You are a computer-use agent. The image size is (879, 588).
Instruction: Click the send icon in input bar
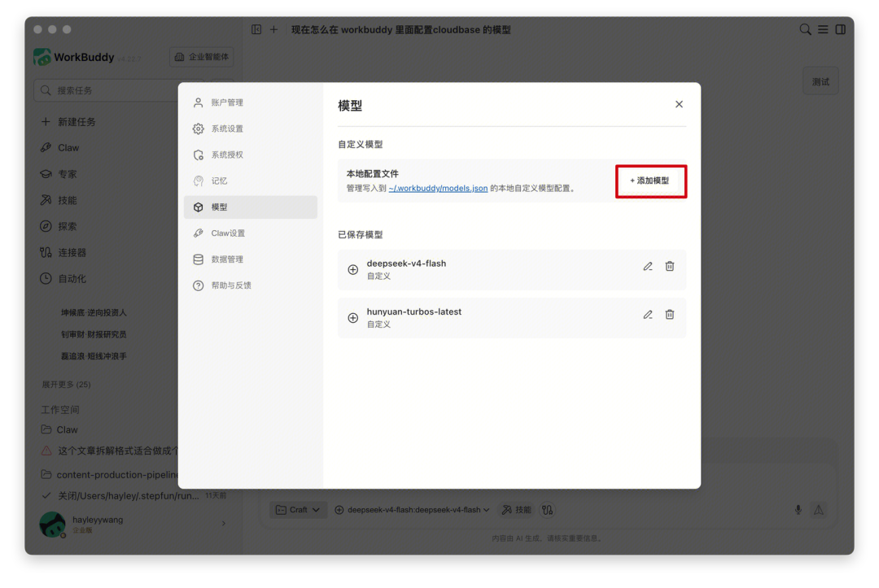819,510
